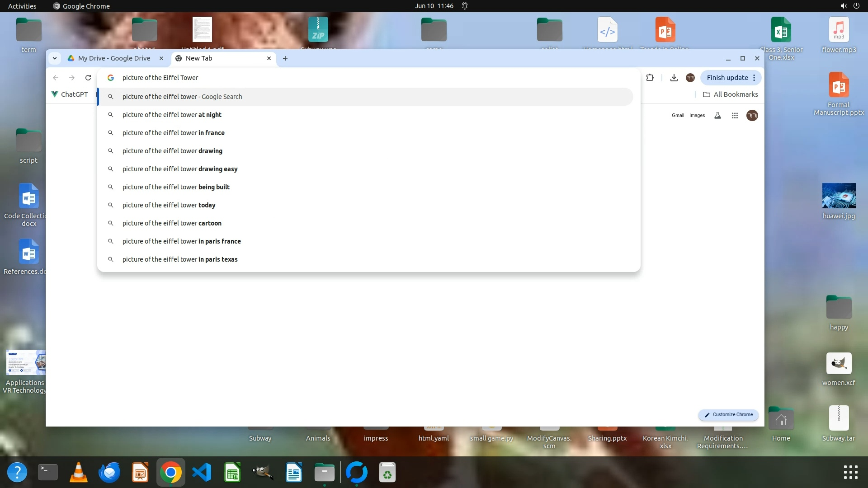
Task: Open the All Bookmarks folder
Action: click(730, 94)
